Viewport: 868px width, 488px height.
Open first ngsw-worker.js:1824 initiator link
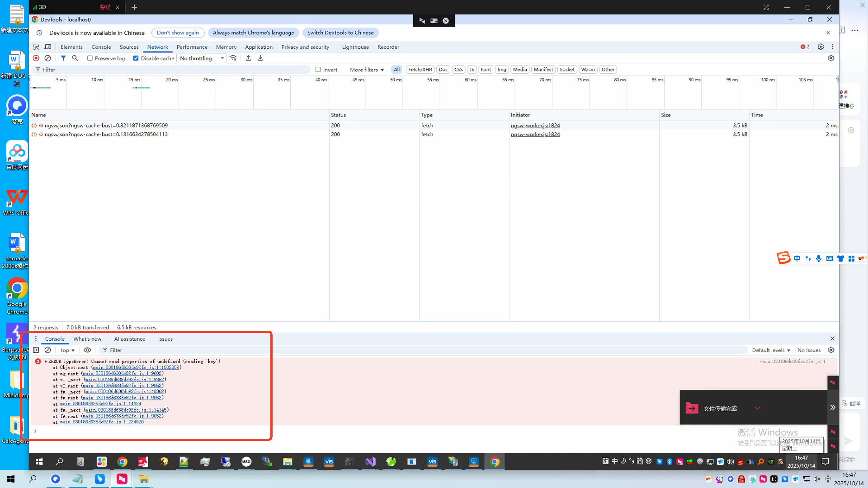click(535, 126)
